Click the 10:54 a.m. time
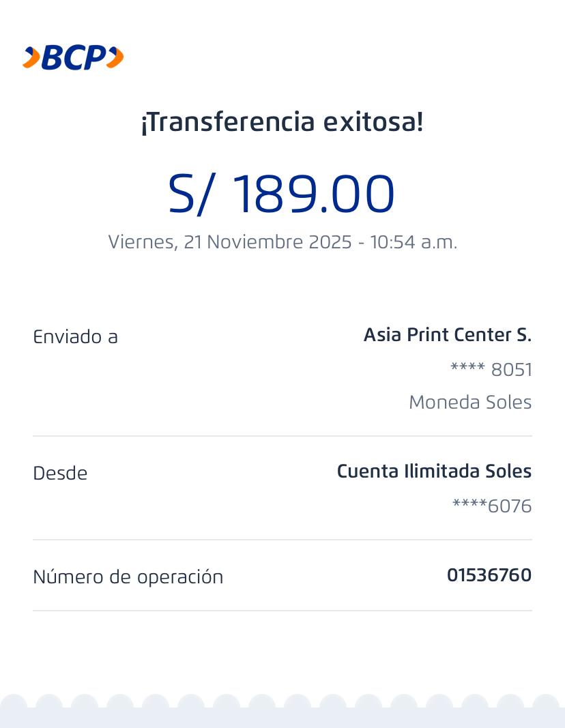Viewport: 565px width, 728px height. 414,242
